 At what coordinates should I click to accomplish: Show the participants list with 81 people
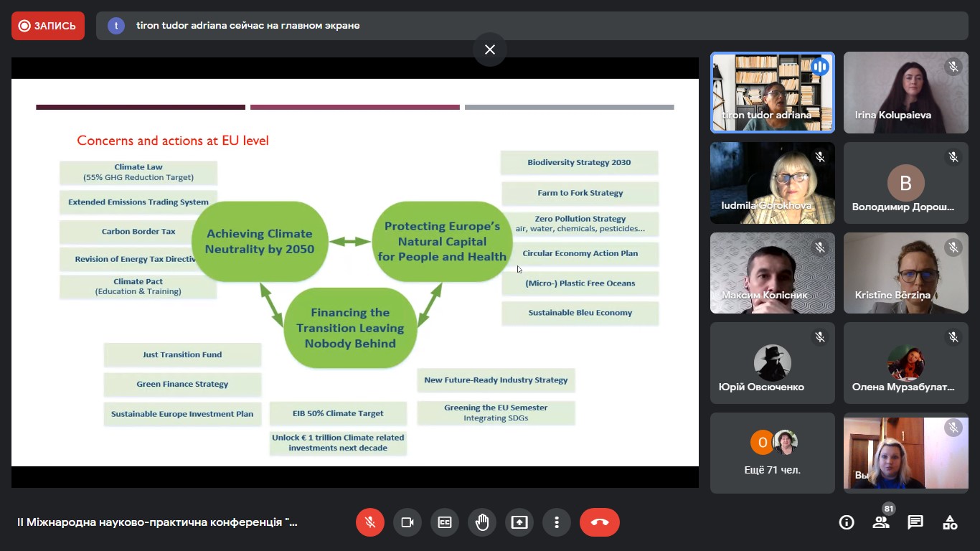point(881,522)
